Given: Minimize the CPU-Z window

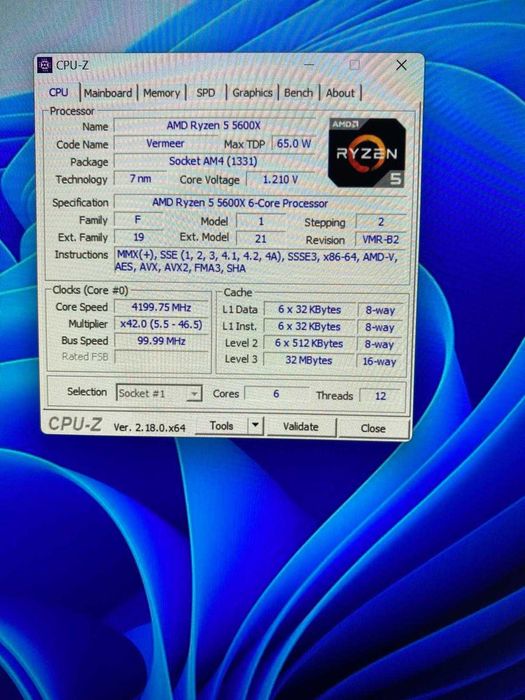Looking at the screenshot, I should point(310,65).
